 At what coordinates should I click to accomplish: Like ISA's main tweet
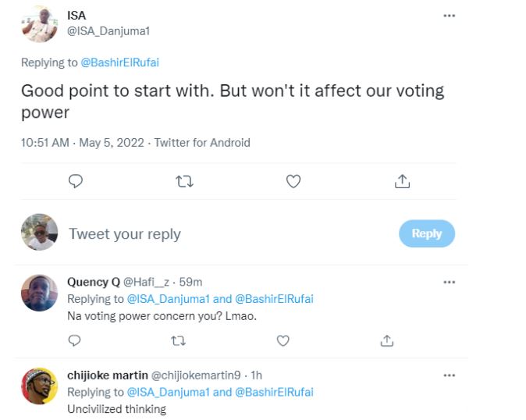coord(293,181)
